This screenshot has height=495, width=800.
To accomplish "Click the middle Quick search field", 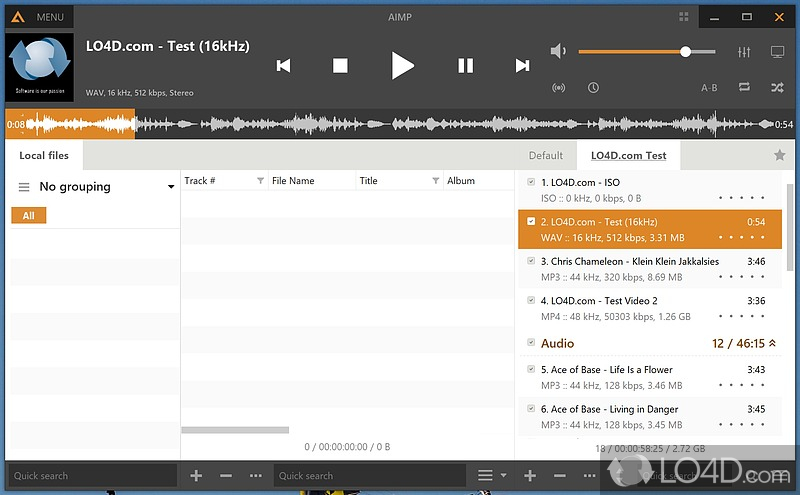I will 370,476.
